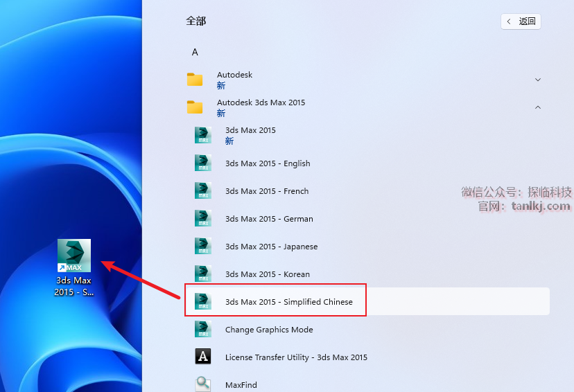Click the 3ds Max 2015 - German icon
This screenshot has width=574, height=392.
point(203,218)
